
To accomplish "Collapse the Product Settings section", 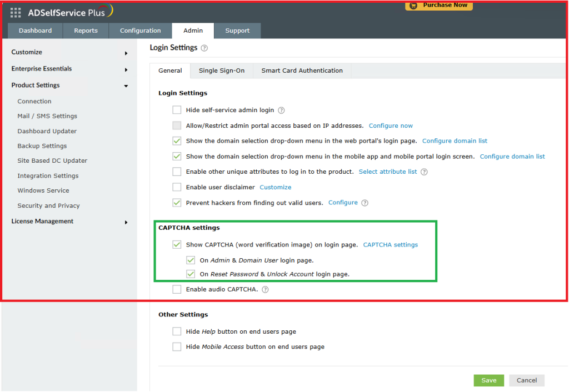I will 126,86.
